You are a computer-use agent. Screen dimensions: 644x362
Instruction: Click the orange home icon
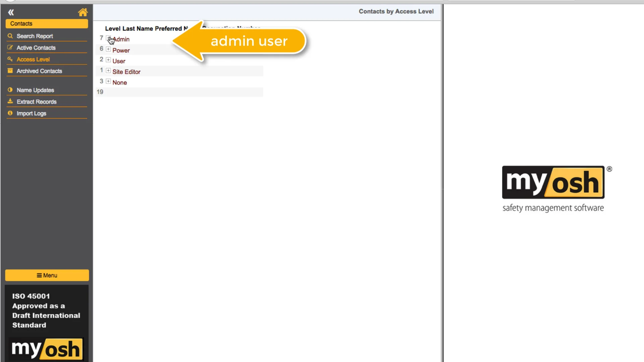click(83, 12)
